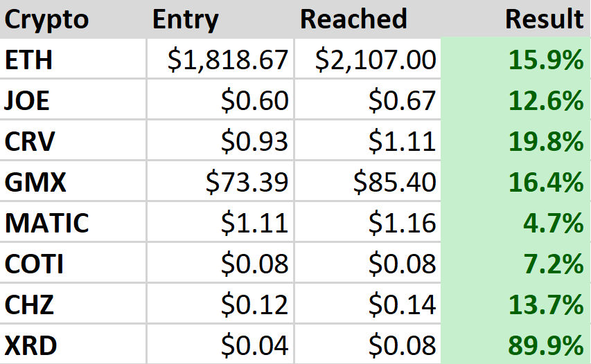591x364 pixels.
Task: Select the XRD entry price $0.04
Action: pyautogui.click(x=254, y=345)
